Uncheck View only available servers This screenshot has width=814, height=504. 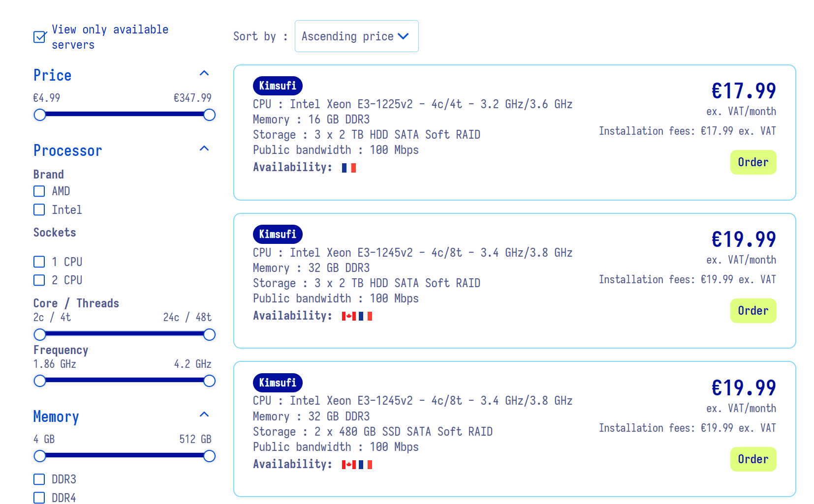39,37
